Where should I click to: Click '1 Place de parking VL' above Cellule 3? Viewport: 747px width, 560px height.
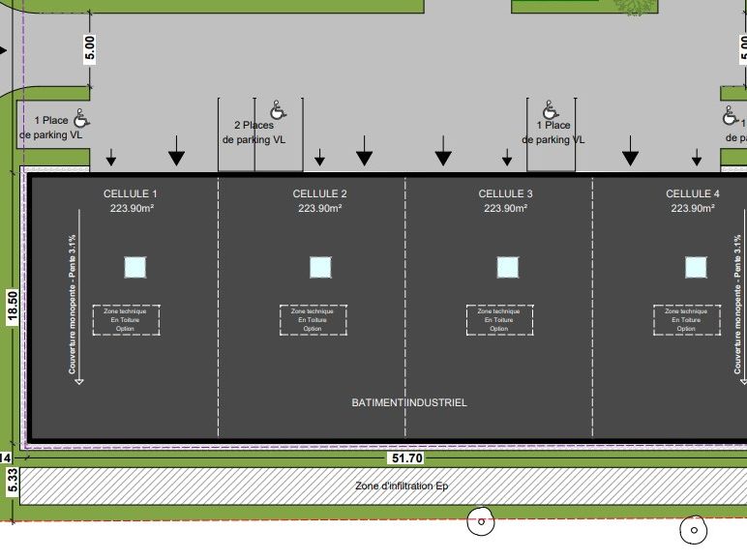[x=553, y=133]
